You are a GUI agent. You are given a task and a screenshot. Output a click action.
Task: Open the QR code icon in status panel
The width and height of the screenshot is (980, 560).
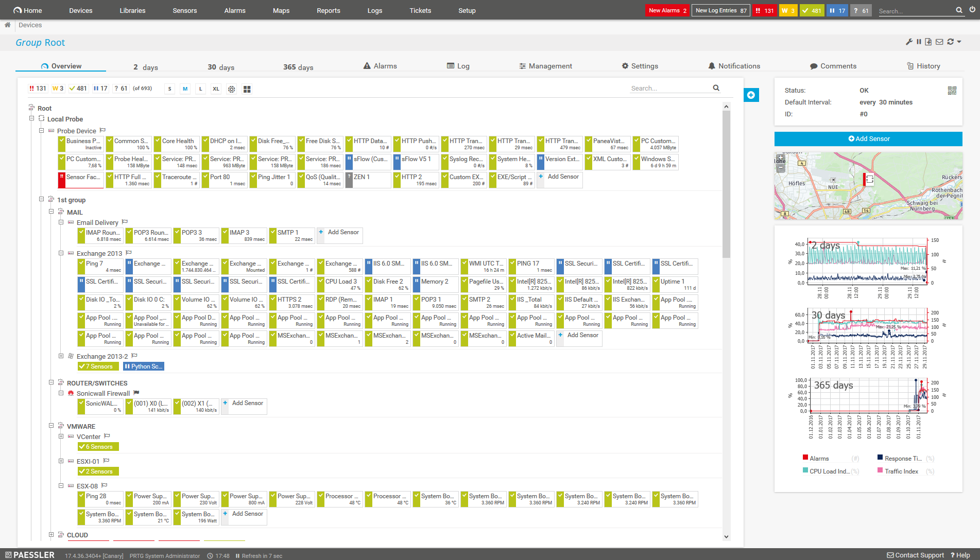(952, 90)
